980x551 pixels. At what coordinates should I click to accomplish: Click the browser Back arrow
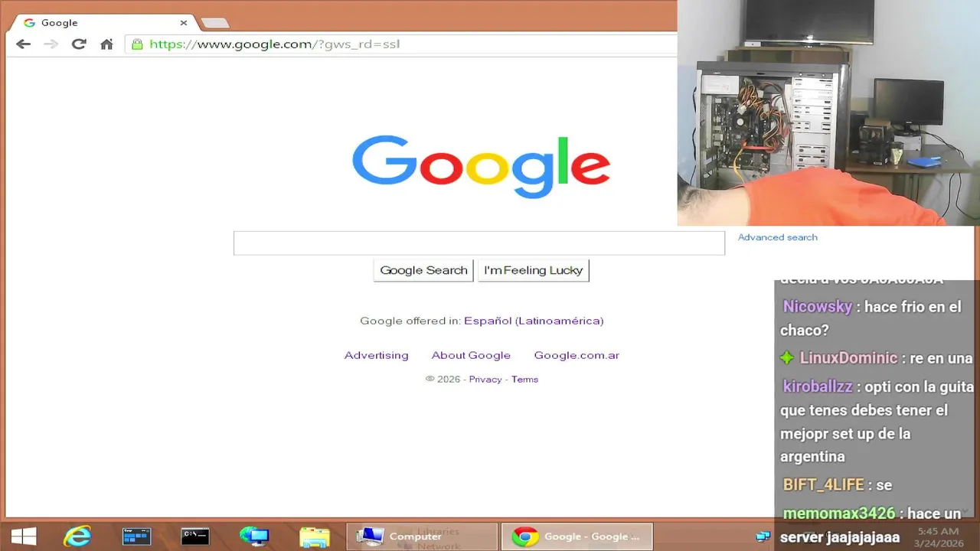click(x=24, y=44)
